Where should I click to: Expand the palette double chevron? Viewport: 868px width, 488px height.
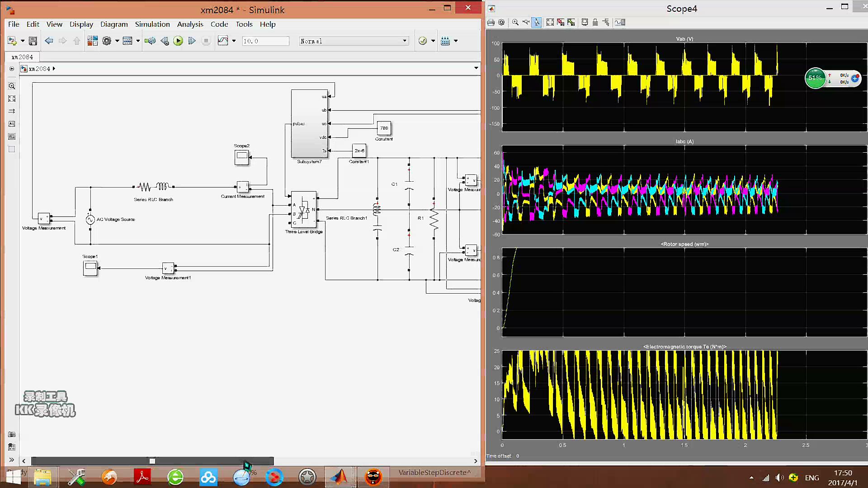[x=12, y=460]
